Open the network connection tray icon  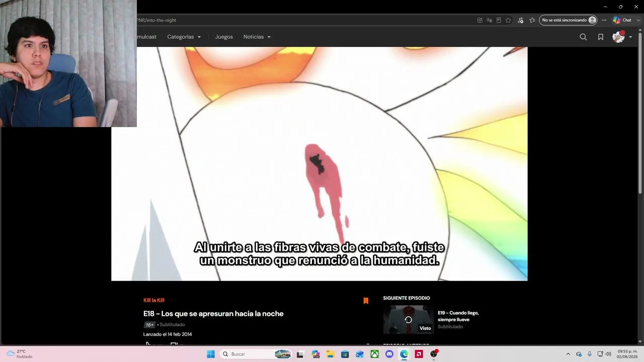[600, 354]
